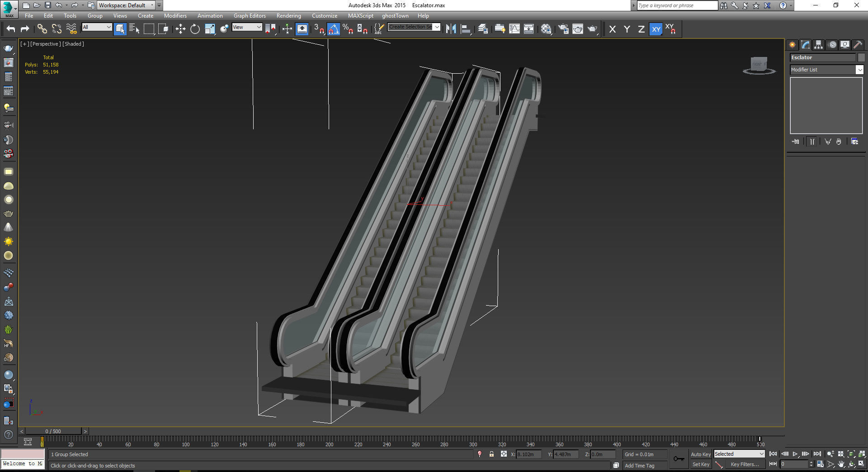
Task: Click the search keyword or phrase box
Action: coord(677,5)
